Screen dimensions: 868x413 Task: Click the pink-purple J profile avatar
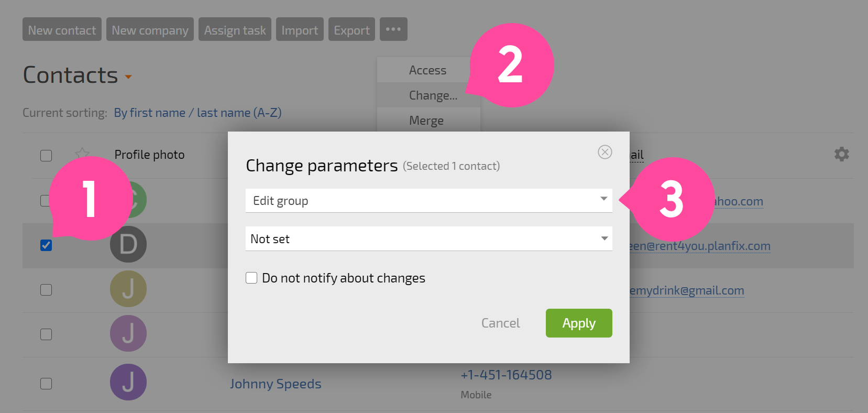tap(128, 333)
